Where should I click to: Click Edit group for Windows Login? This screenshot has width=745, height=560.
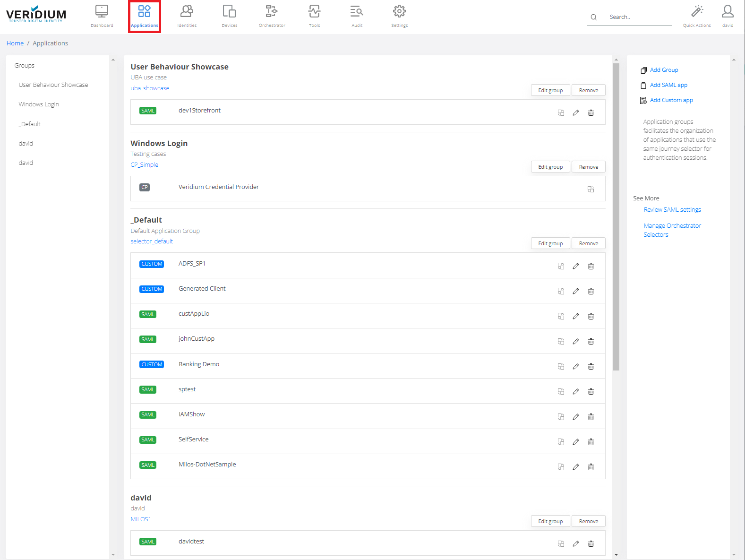(550, 167)
